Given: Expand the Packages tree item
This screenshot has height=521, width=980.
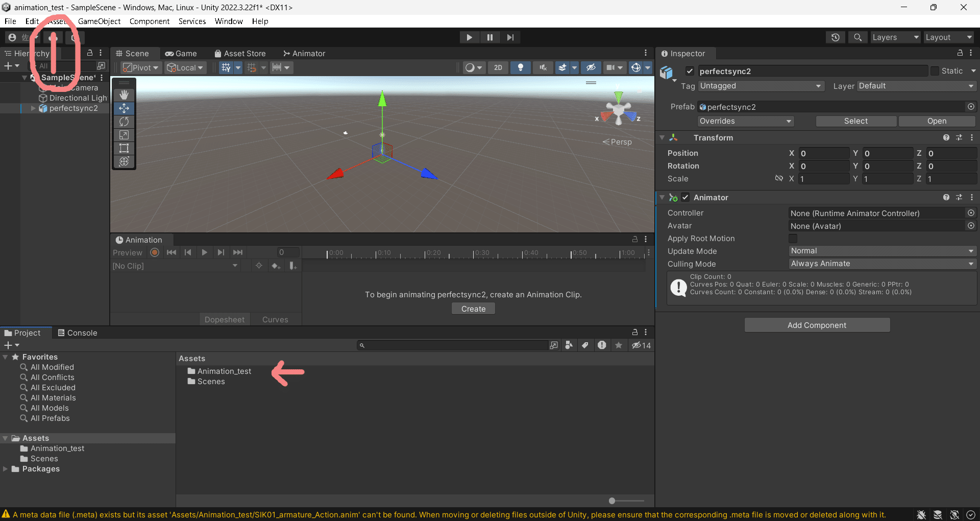Looking at the screenshot, I should coord(5,469).
